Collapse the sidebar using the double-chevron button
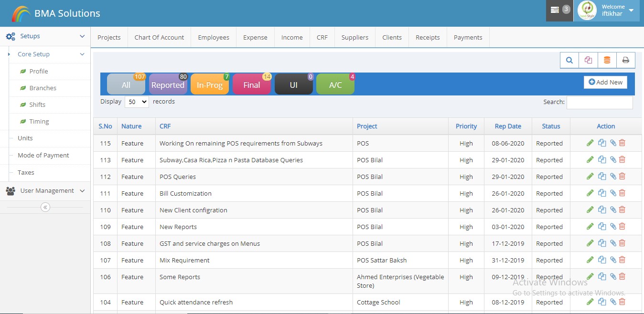Image resolution: width=644 pixels, height=314 pixels. 45,207
